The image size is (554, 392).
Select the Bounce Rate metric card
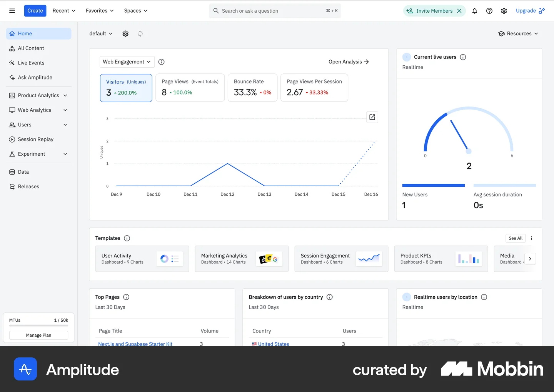coord(253,88)
